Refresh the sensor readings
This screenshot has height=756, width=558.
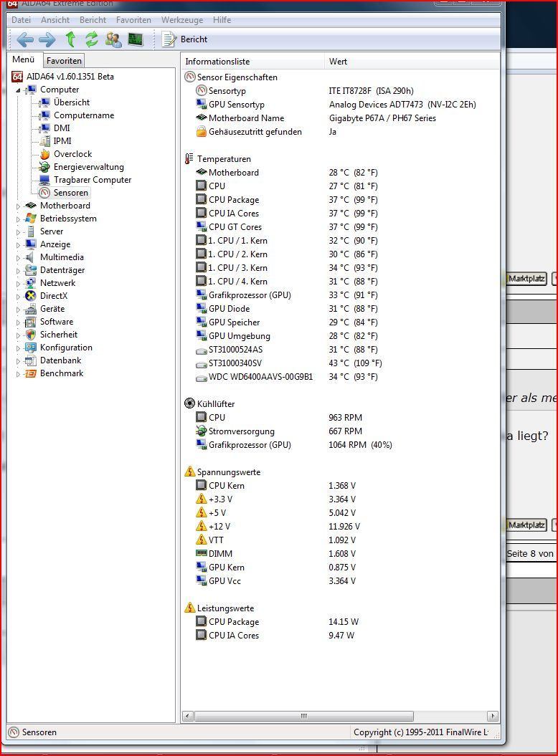tap(92, 39)
